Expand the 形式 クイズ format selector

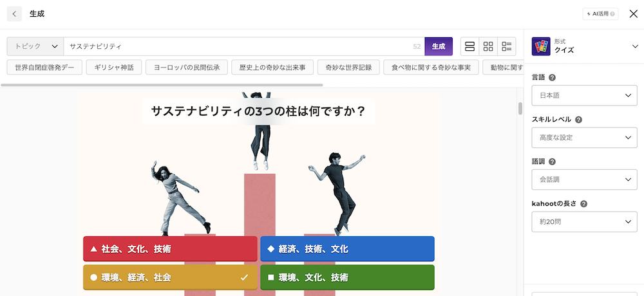click(584, 46)
